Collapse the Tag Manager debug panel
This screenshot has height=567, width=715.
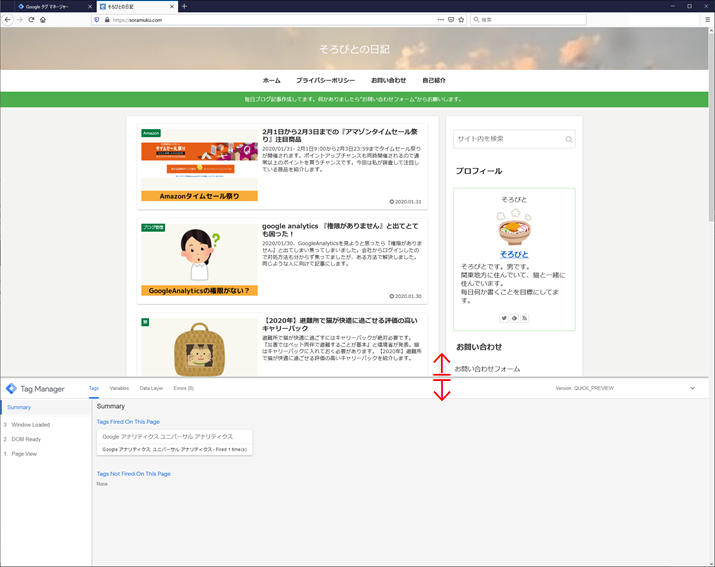[692, 388]
